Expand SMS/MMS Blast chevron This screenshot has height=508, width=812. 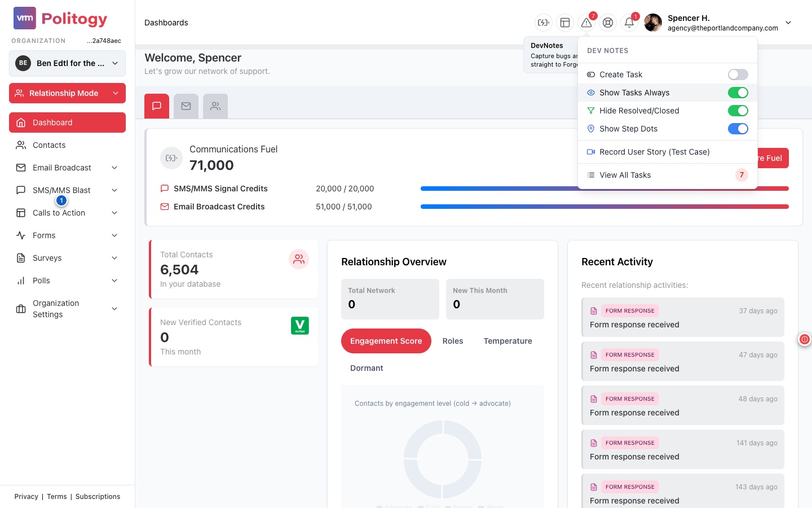(x=114, y=190)
